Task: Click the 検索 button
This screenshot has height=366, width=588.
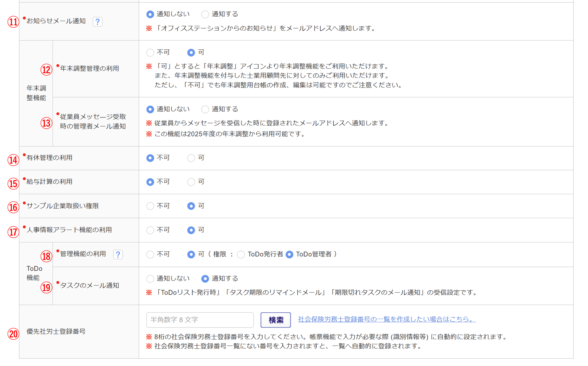Action: coord(276,320)
